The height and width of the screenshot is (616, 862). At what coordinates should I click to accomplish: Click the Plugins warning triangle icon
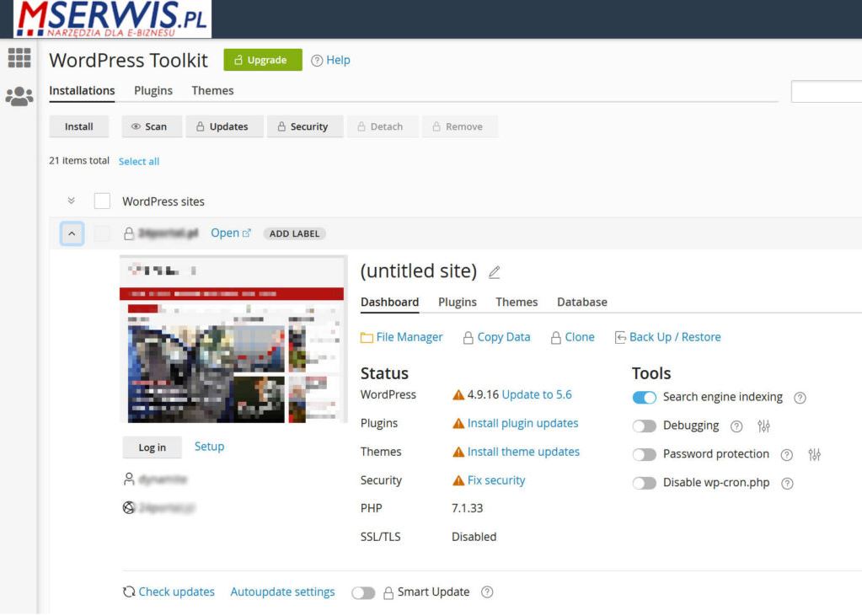tap(458, 424)
